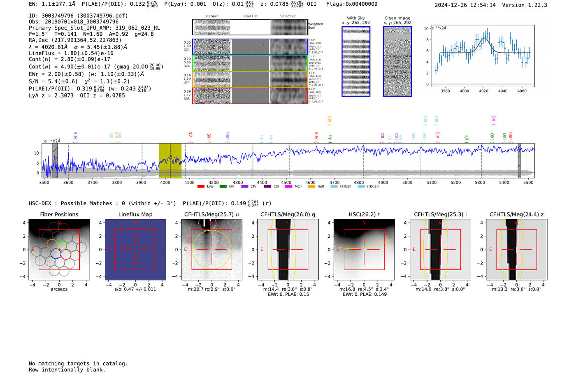Click the green OII legend swatch

(223, 186)
